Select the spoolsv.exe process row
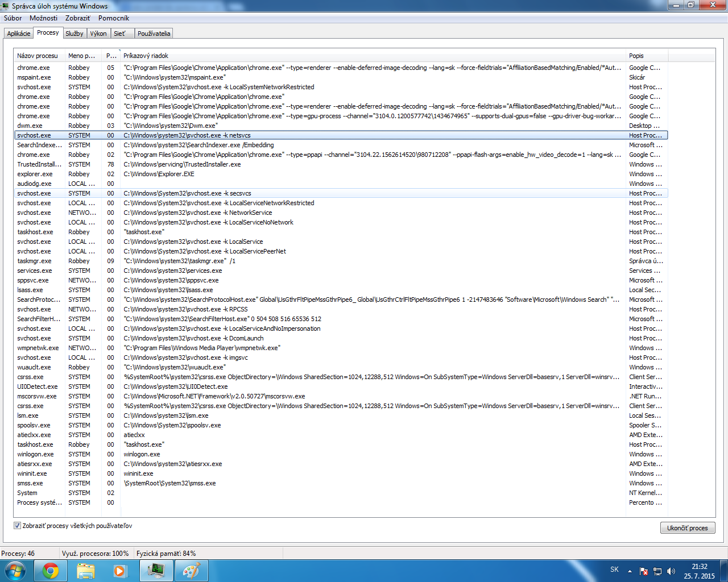The height and width of the screenshot is (582, 728). [x=341, y=425]
